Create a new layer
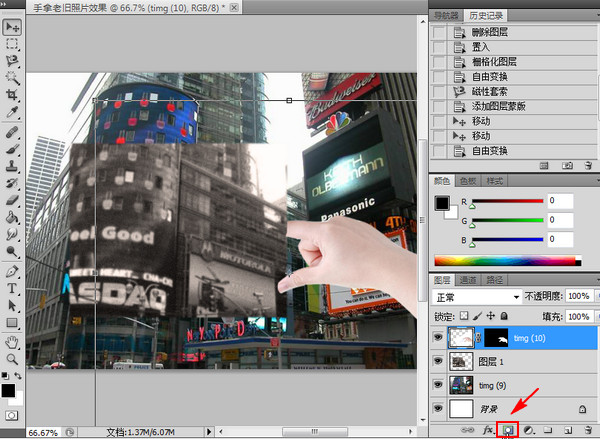The height and width of the screenshot is (439, 600). (568, 430)
